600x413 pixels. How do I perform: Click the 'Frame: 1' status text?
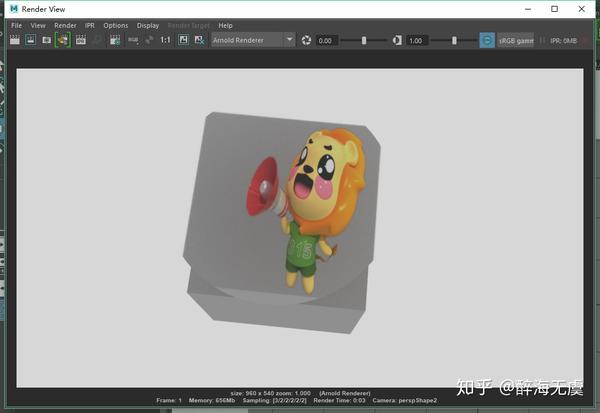169,400
